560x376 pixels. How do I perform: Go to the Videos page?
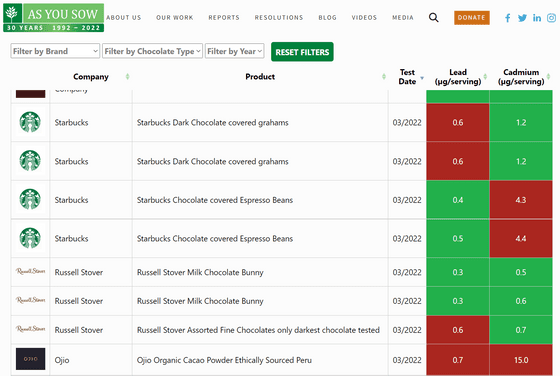364,17
